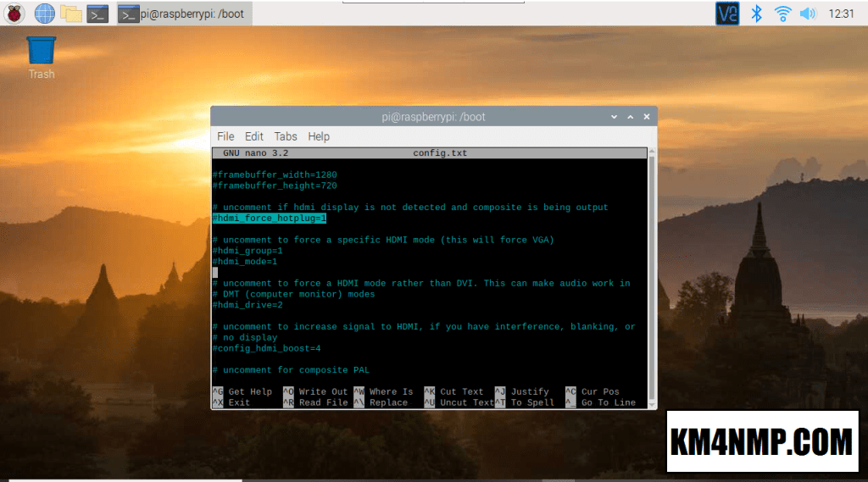This screenshot has height=482, width=868.
Task: Click the volume speaker icon
Action: [x=807, y=13]
